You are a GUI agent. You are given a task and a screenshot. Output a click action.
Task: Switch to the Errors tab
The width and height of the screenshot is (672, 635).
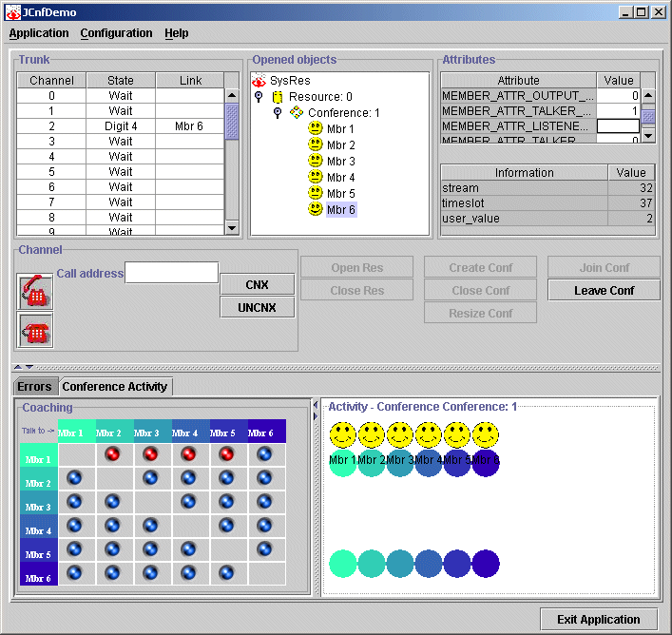pos(35,387)
